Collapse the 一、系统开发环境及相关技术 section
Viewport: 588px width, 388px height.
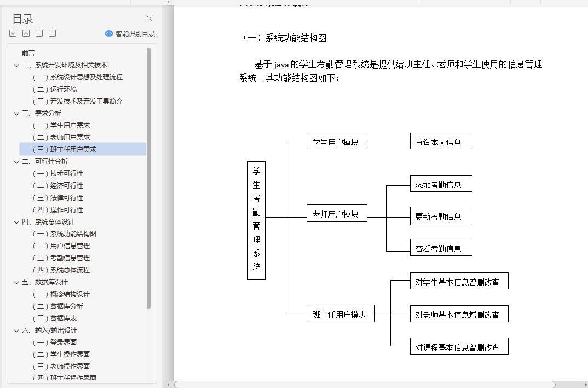pyautogui.click(x=16, y=65)
